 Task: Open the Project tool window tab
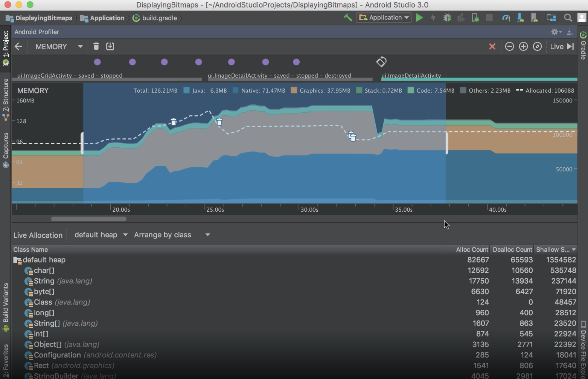[x=6, y=48]
